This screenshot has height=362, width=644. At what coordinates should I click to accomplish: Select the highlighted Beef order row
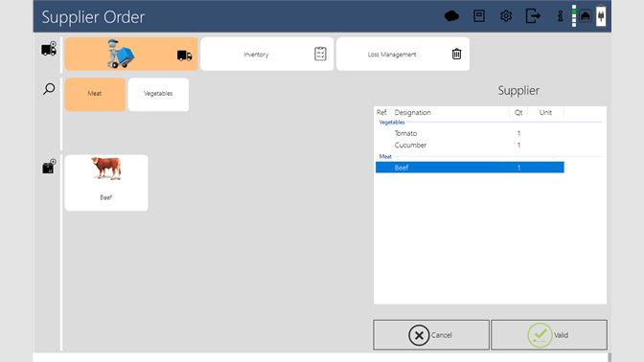point(470,167)
